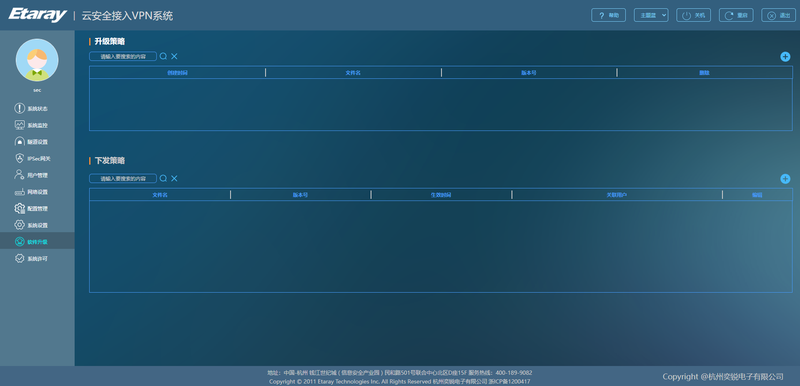Viewport: 800px width, 386px height.
Task: Select the IPSec网关 shield icon
Action: [x=19, y=159]
